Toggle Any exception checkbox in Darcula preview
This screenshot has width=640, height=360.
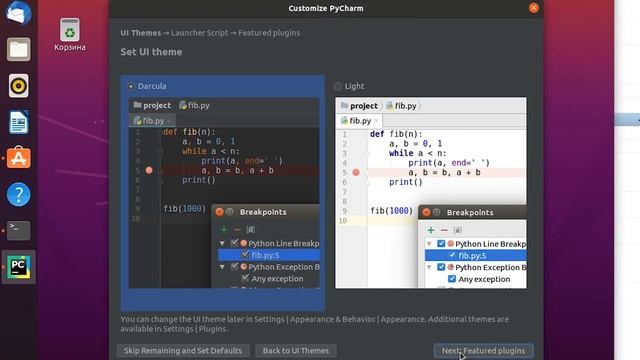point(245,279)
